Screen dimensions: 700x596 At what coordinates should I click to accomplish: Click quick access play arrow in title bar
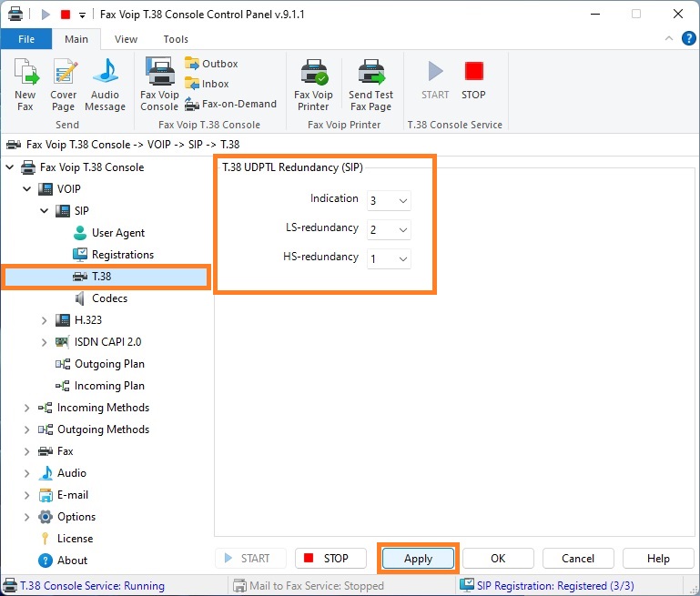point(46,15)
